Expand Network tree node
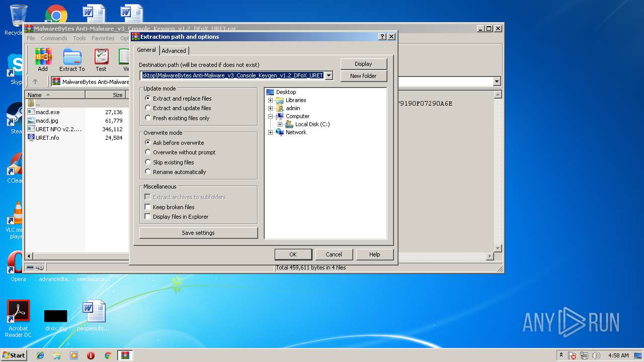 [x=270, y=132]
